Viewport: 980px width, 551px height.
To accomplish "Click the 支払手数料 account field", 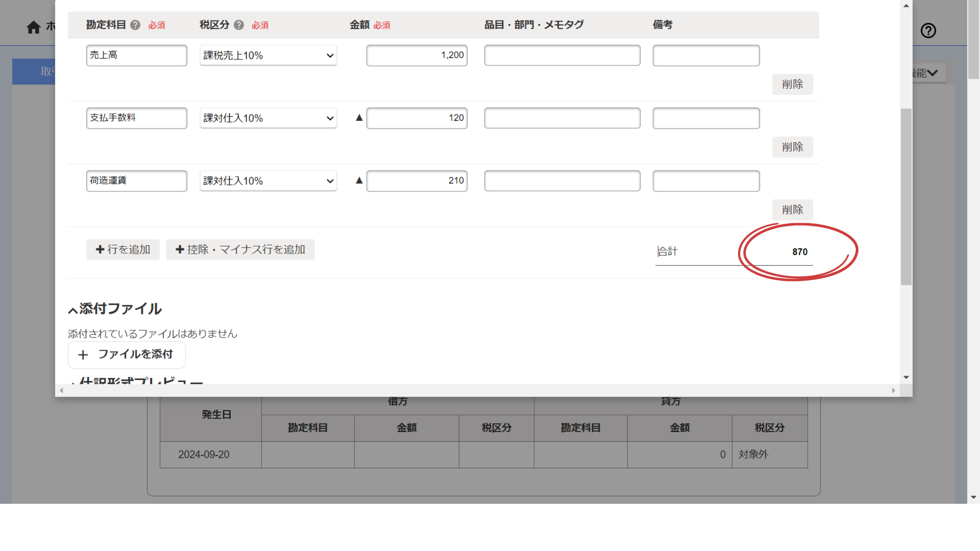I will click(x=136, y=118).
